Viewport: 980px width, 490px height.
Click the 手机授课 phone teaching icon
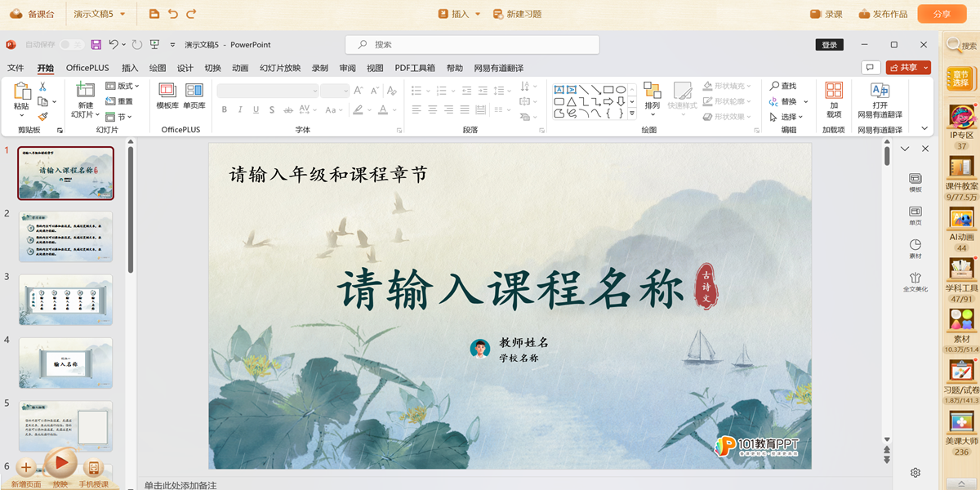pyautogui.click(x=94, y=469)
